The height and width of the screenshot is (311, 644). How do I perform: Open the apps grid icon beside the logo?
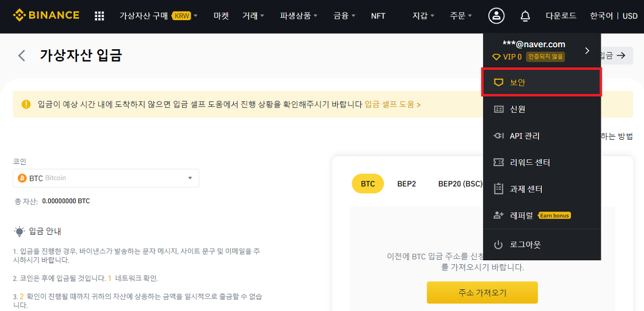point(99,16)
